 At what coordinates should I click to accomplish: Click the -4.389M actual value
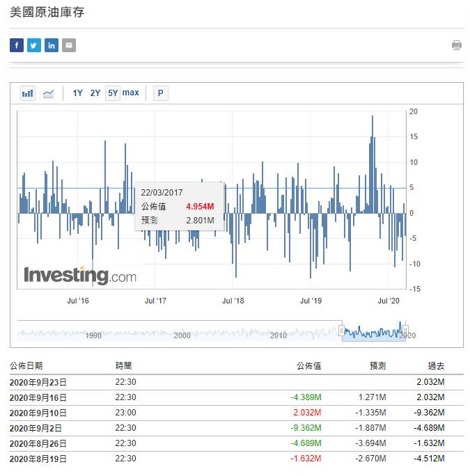[x=306, y=397]
